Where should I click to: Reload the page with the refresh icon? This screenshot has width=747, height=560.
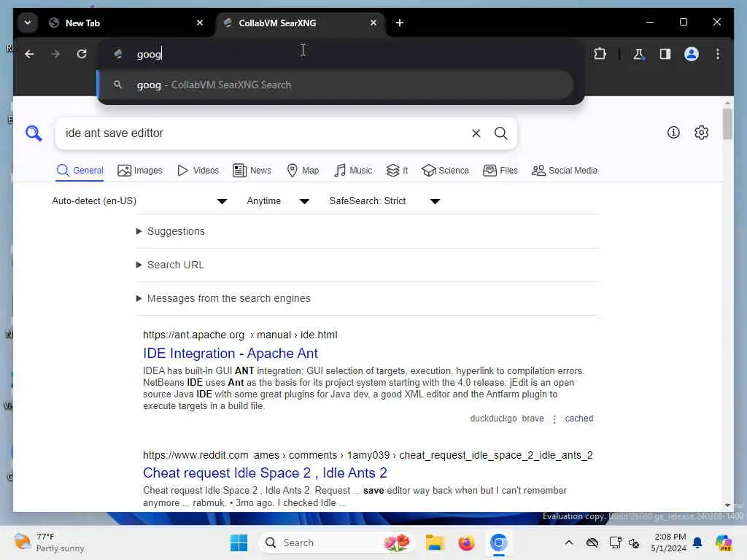click(82, 54)
